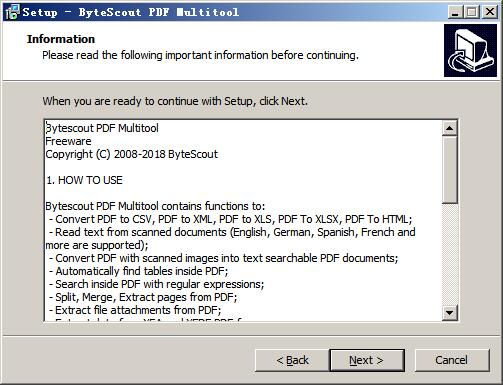Place the cursor on the Freeware line
Screen dimensions: 503x385
68,141
